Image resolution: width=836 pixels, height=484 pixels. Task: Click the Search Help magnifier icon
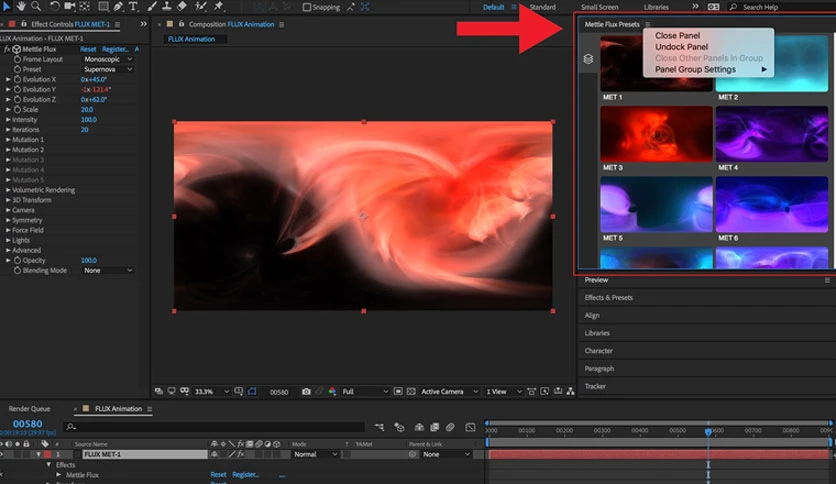click(733, 7)
